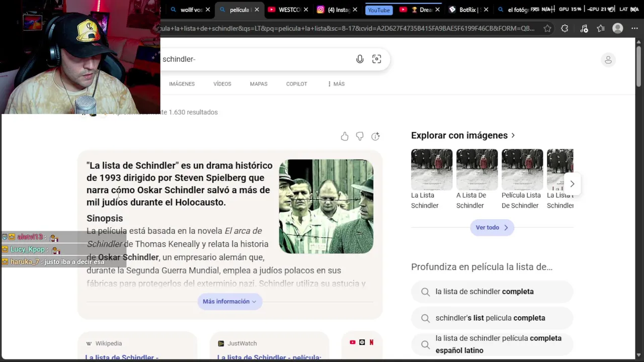Click Lucy_Kpop chat username overlay

[x=28, y=249]
